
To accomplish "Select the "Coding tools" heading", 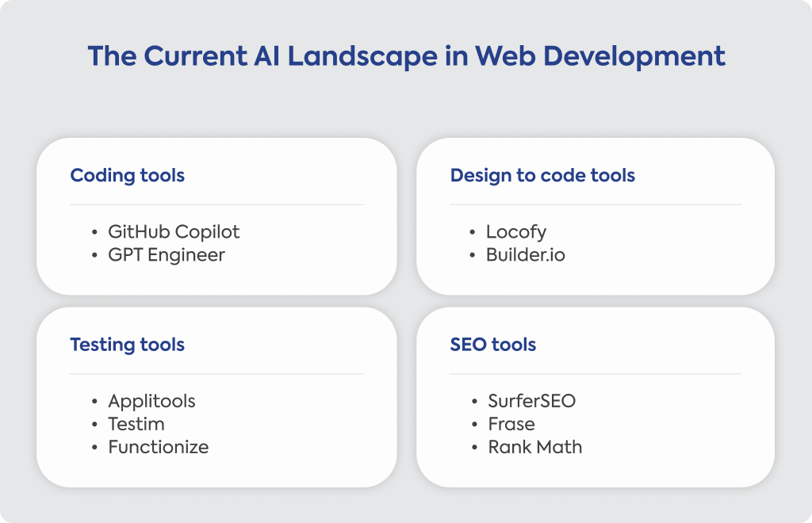I will coord(128,176).
